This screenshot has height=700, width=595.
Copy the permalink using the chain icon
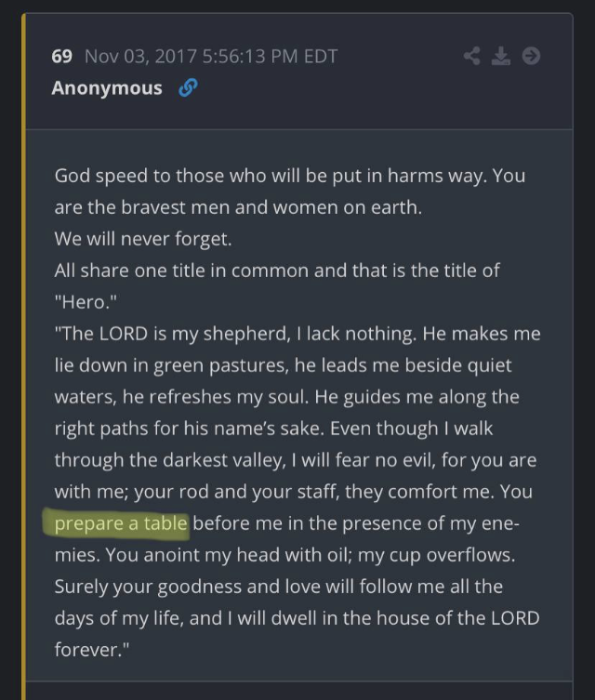(188, 87)
